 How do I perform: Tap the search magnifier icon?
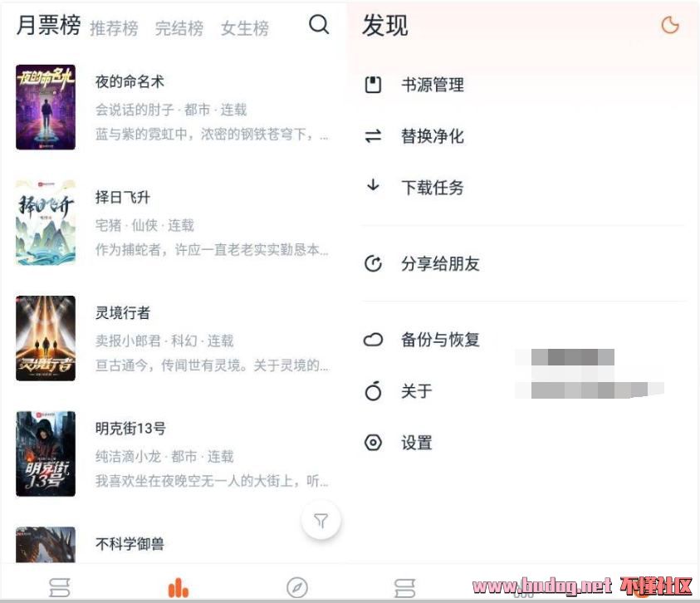coord(319,25)
